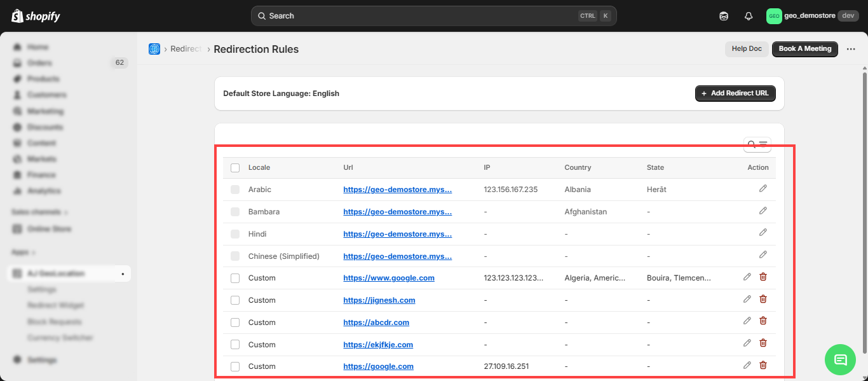Go to Online Store in sidebar
This screenshot has width=868, height=381.
49,228
